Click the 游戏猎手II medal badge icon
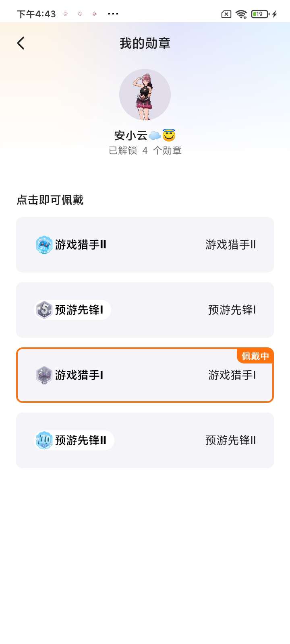Screen dimensions: 290x644 [x=44, y=245]
